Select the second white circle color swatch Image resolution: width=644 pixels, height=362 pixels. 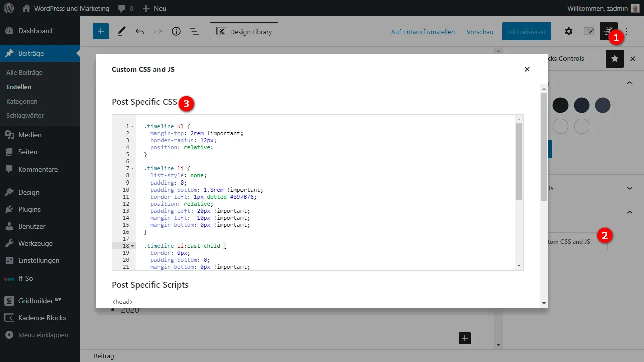(x=582, y=126)
